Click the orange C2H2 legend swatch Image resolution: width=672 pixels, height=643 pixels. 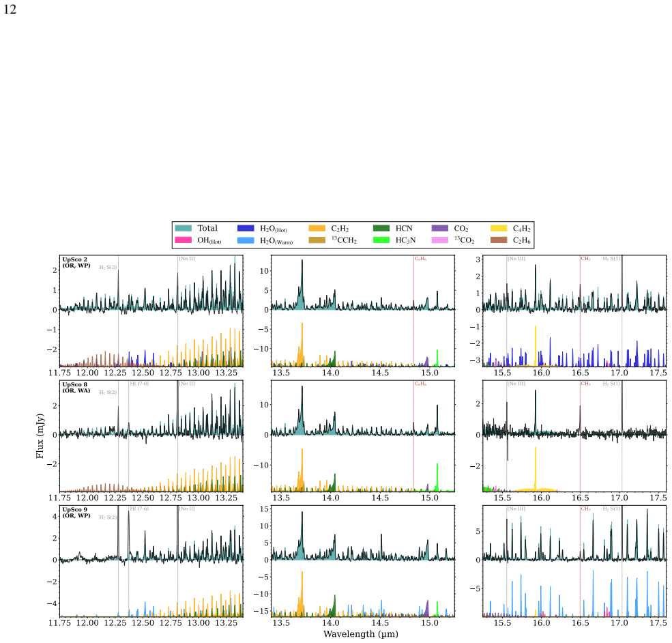click(x=317, y=229)
